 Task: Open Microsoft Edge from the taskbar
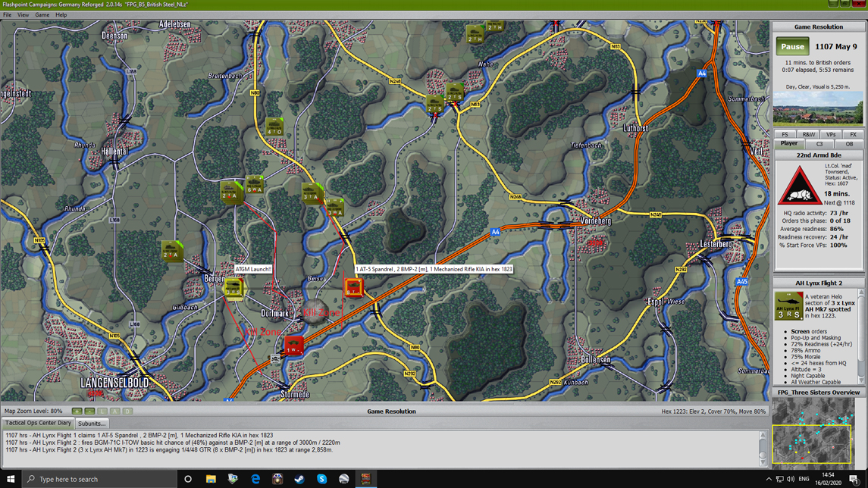click(x=255, y=479)
